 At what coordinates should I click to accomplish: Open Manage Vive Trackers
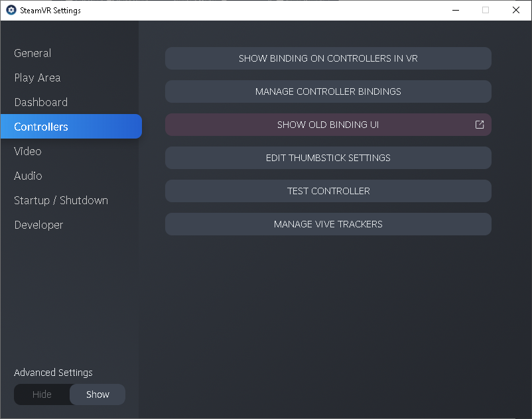coord(328,224)
